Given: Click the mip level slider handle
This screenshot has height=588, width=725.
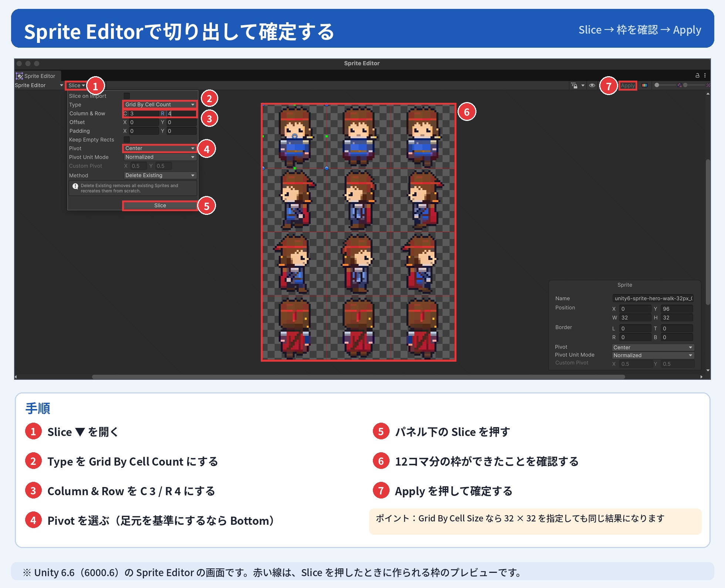Looking at the screenshot, I should coord(685,85).
